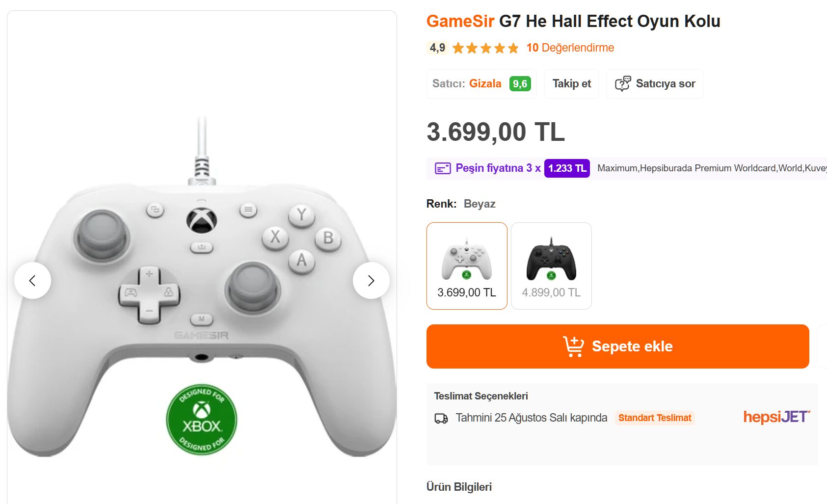Click the delivery truck icon
The height and width of the screenshot is (504, 827).
click(441, 418)
